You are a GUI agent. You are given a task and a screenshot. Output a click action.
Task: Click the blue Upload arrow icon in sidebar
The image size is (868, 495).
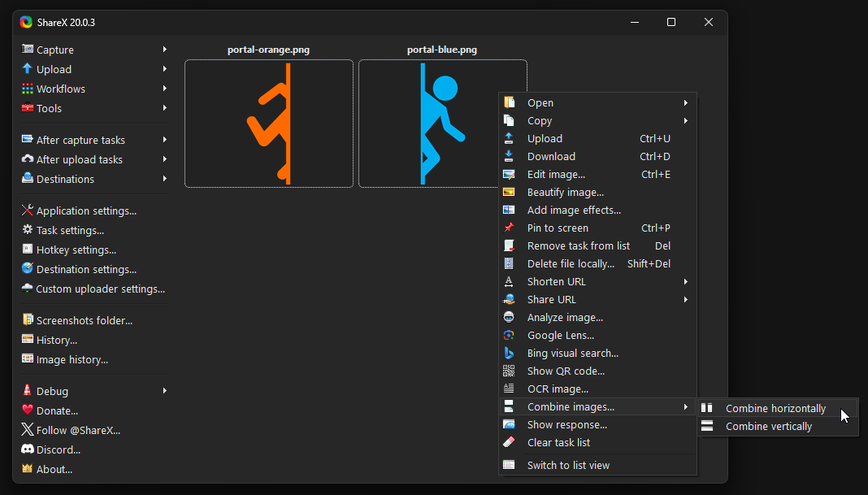[x=27, y=68]
